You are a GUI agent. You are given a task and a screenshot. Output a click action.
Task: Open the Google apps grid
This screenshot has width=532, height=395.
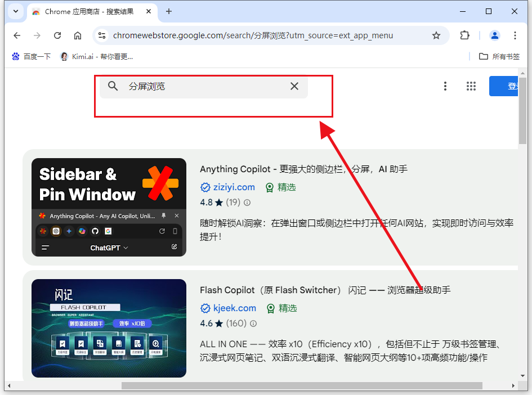pyautogui.click(x=471, y=86)
